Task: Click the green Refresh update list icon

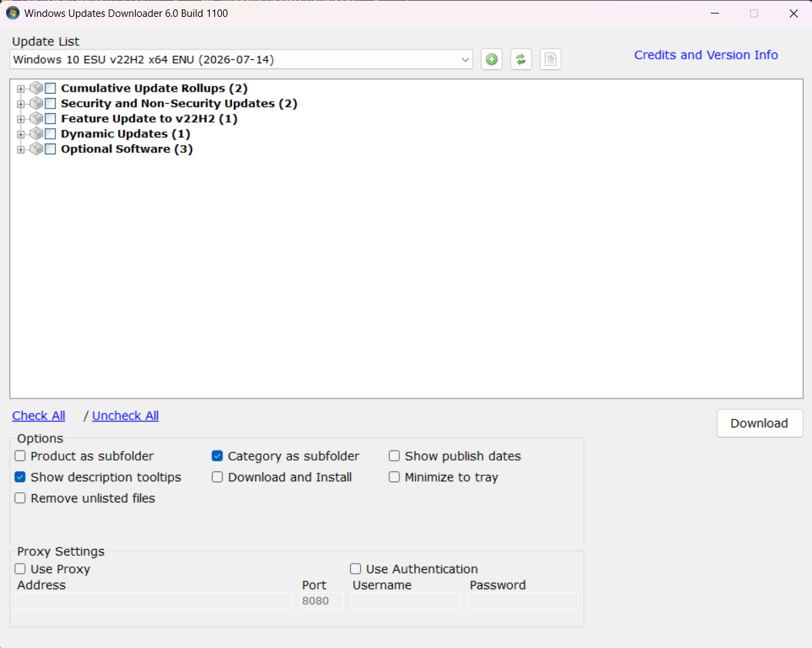Action: point(521,59)
